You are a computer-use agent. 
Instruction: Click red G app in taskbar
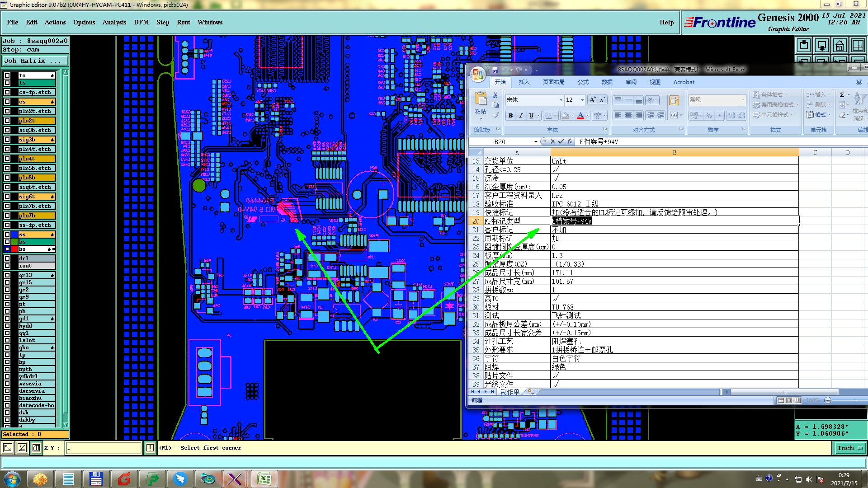(124, 479)
